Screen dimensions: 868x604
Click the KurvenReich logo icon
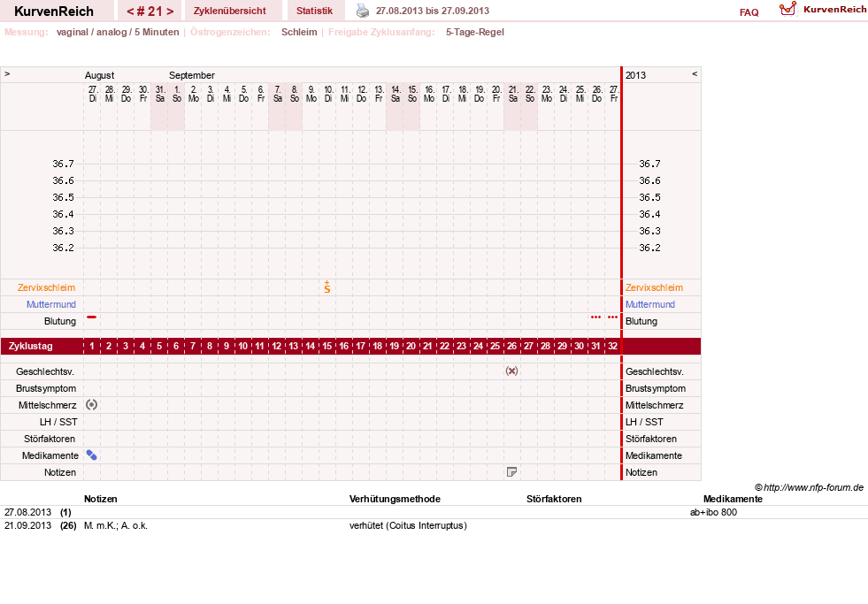[787, 9]
